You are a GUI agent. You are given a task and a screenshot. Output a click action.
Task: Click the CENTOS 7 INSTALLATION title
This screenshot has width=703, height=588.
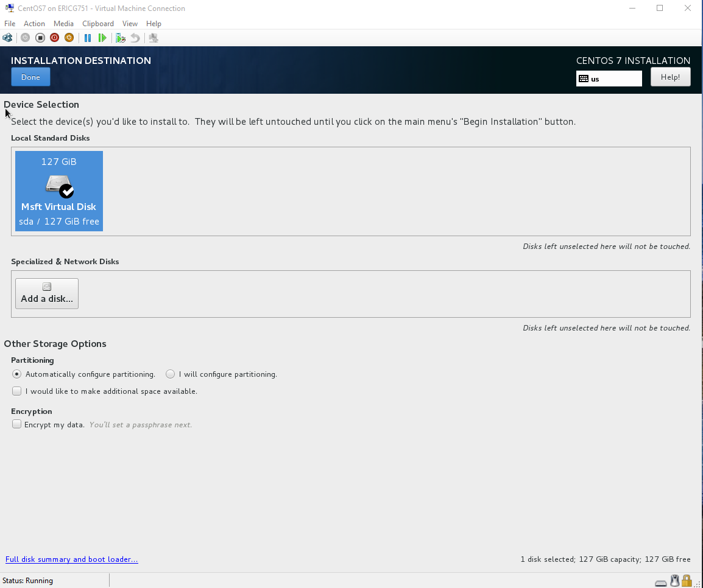pos(633,60)
